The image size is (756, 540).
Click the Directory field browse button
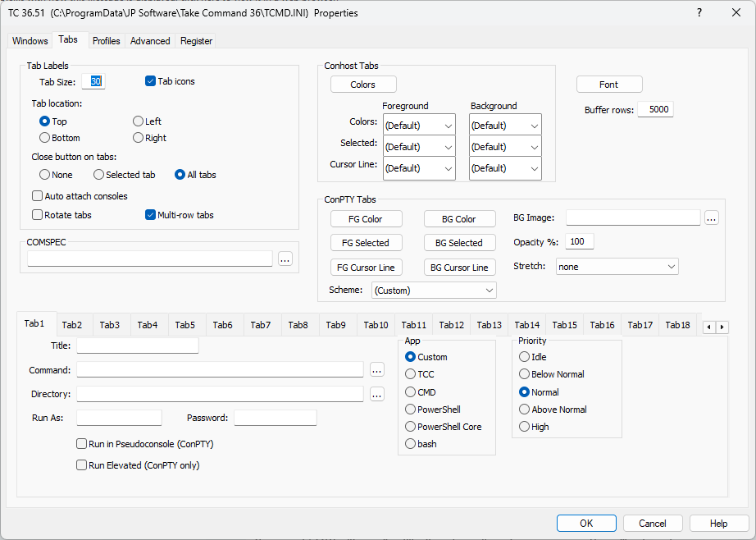coord(377,394)
